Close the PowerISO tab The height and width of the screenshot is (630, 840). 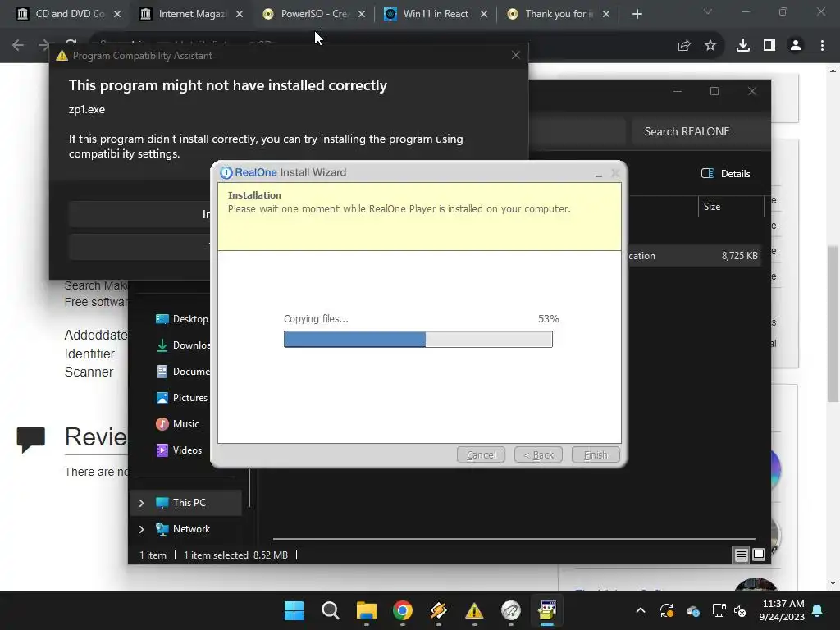point(362,14)
